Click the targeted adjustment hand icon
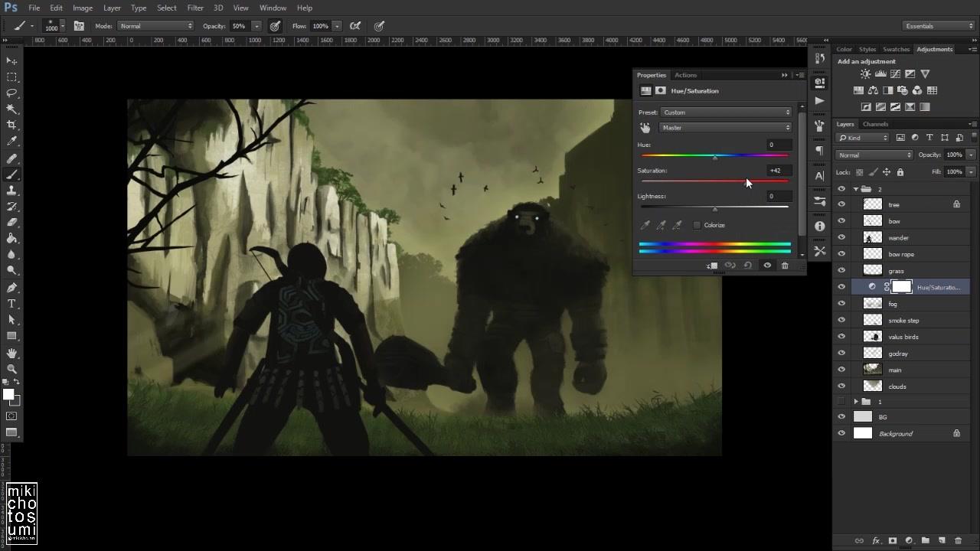Screen dimensions: 980x551 (645, 128)
